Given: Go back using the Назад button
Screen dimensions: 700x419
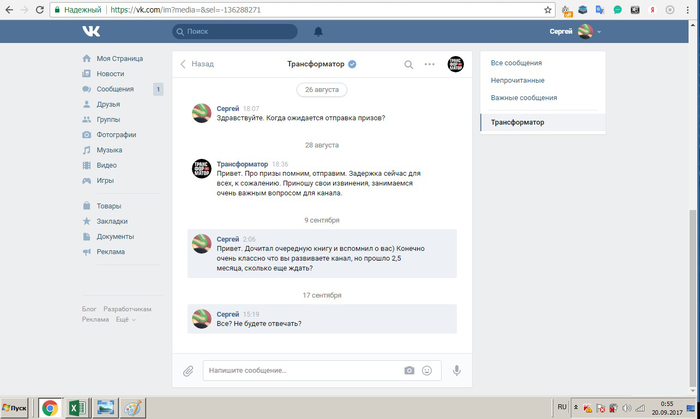Looking at the screenshot, I should click(x=196, y=64).
